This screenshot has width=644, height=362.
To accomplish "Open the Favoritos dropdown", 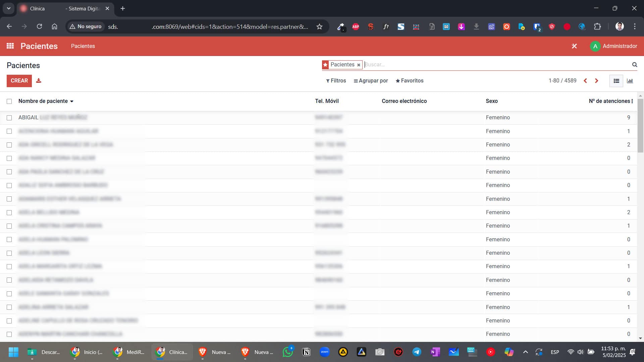I will tap(410, 81).
